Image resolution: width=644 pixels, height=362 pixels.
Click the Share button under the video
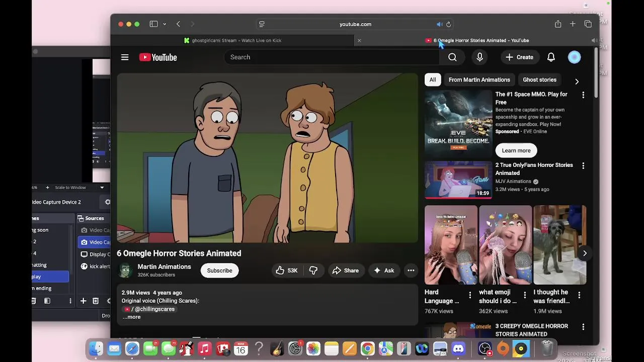tap(346, 270)
